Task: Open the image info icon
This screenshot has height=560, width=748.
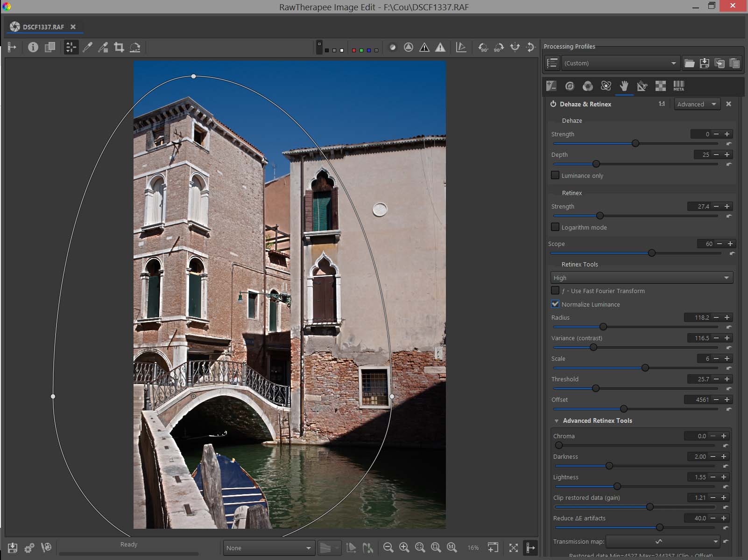Action: point(33,47)
